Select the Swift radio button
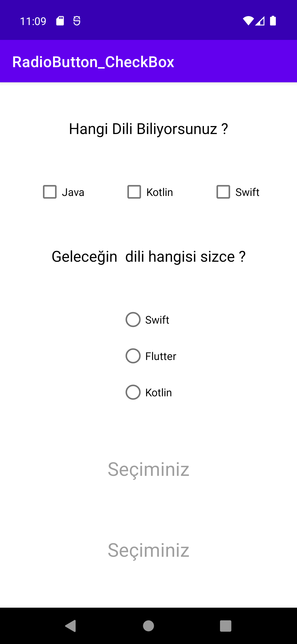Image resolution: width=297 pixels, height=644 pixels. [x=133, y=320]
